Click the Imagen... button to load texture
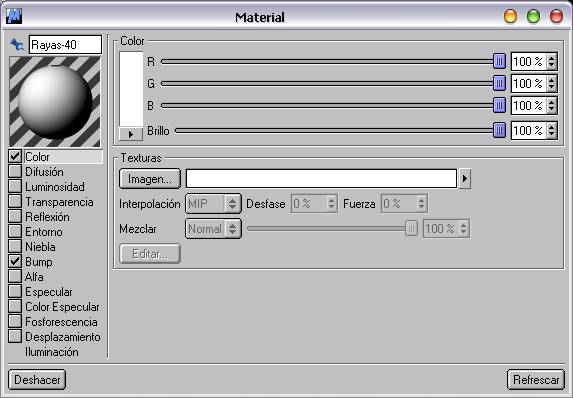Viewport: 573px width, 398px height. click(x=150, y=179)
